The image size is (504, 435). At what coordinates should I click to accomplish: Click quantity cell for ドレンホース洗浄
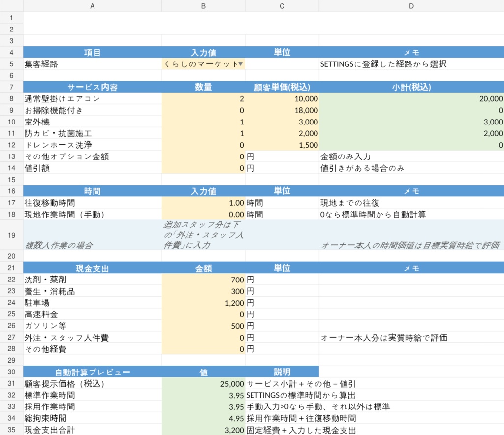tap(203, 145)
